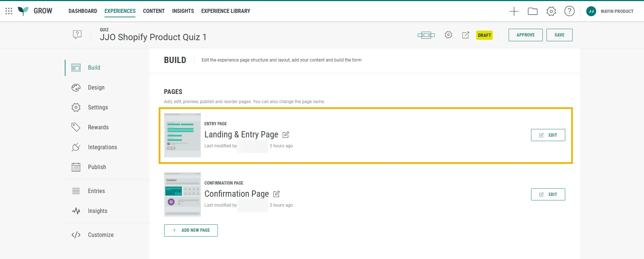Rename Confirmation Page via pencil icon
This screenshot has height=259, width=644.
click(276, 194)
